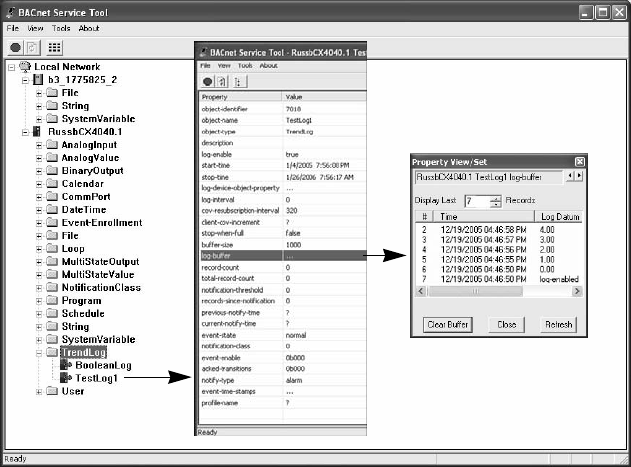This screenshot has height=467, width=631.
Task: Open the File menu in main window
Action: (x=12, y=28)
